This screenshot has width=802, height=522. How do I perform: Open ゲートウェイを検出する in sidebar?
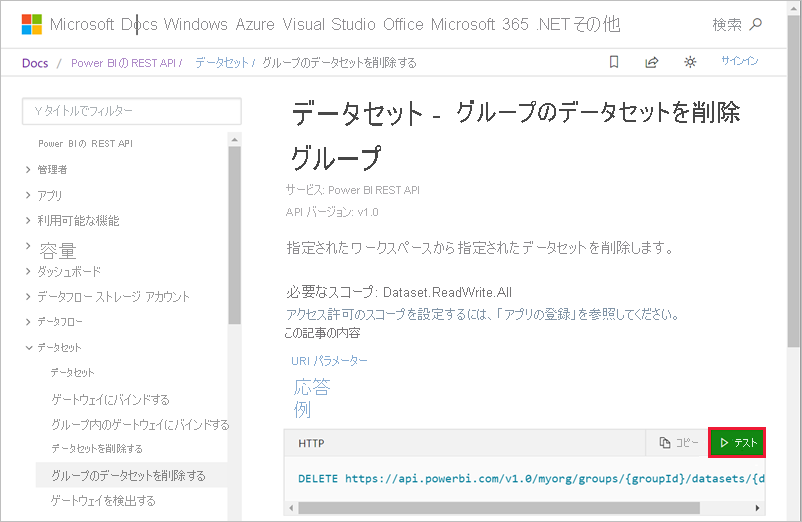pyautogui.click(x=103, y=501)
